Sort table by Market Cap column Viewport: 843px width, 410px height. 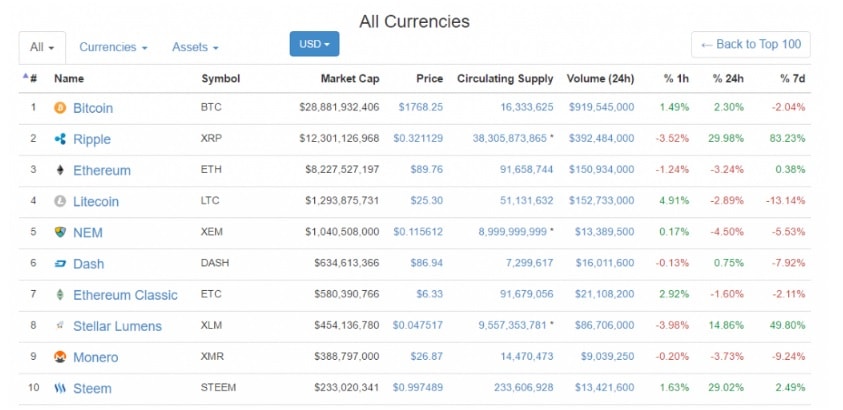(x=349, y=78)
